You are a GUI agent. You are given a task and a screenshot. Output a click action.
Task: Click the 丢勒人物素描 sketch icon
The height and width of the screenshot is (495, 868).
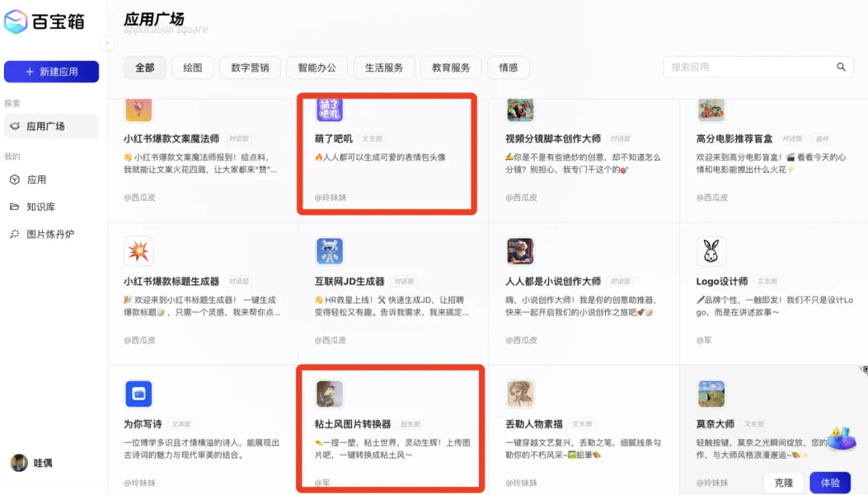pyautogui.click(x=520, y=394)
